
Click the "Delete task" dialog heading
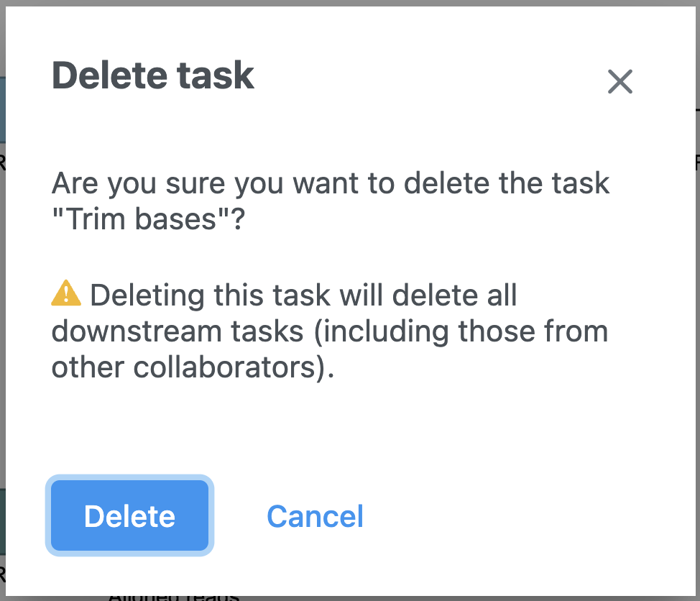(x=153, y=75)
